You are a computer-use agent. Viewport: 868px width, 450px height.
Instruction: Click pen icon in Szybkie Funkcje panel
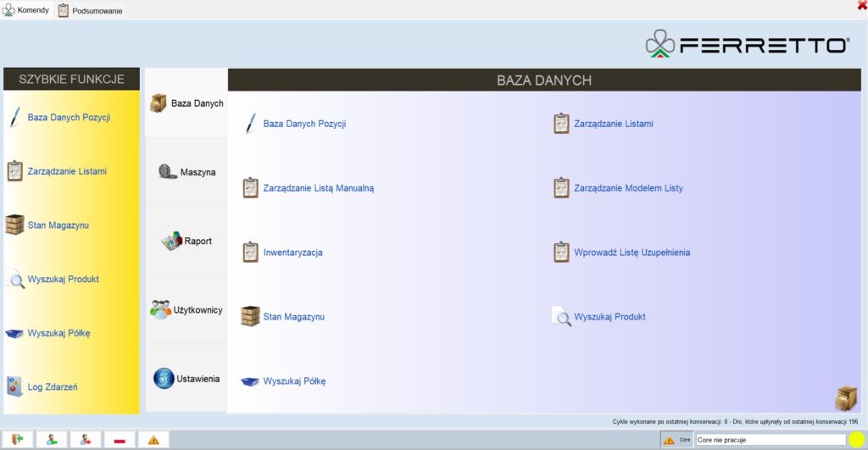coord(15,117)
